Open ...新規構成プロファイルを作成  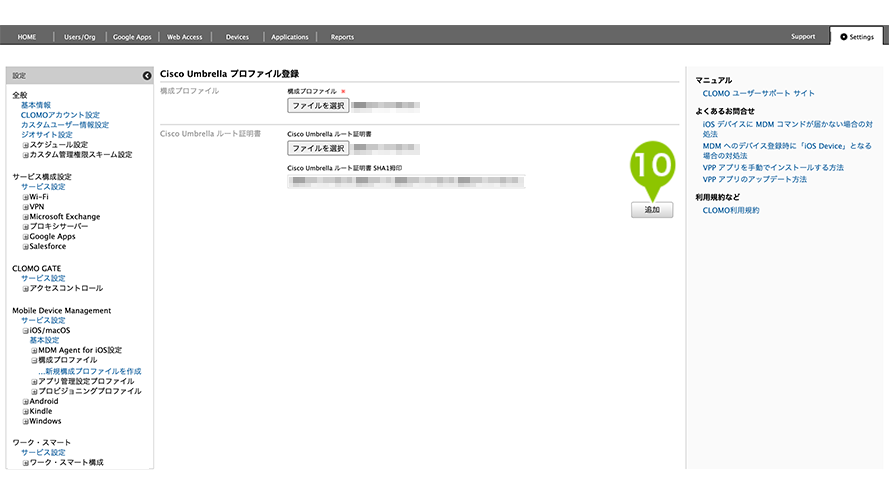pos(90,371)
